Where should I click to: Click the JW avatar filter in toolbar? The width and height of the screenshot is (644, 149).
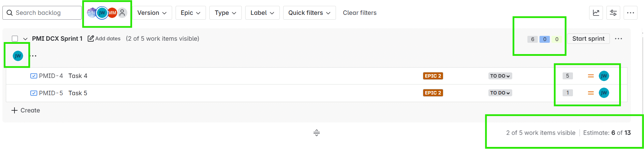click(102, 13)
